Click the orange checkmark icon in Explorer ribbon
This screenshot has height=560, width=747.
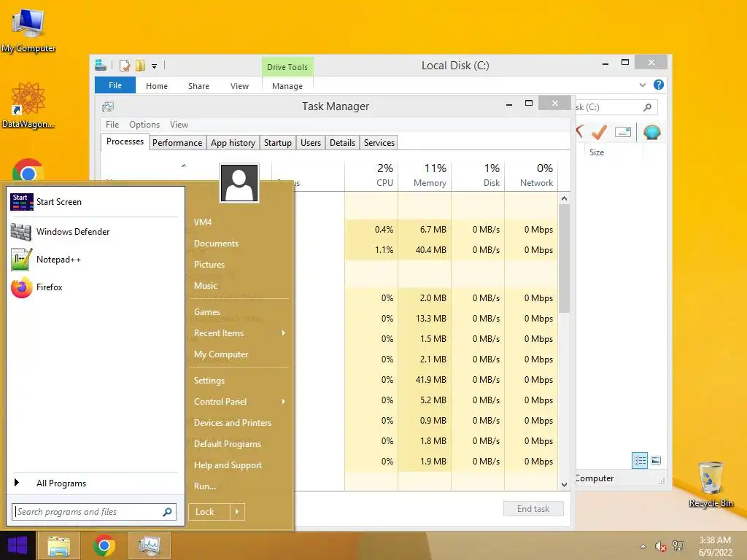(x=600, y=132)
